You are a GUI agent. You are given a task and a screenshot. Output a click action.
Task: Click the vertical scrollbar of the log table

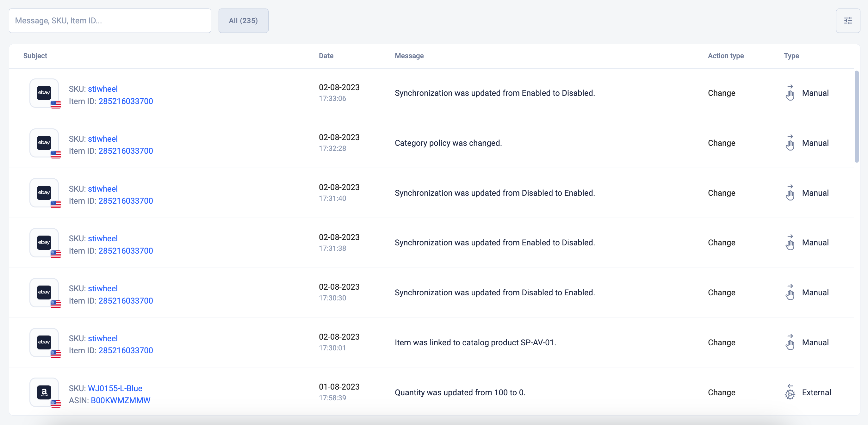tap(856, 116)
